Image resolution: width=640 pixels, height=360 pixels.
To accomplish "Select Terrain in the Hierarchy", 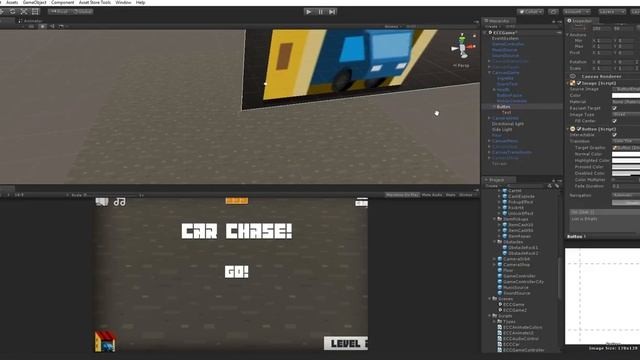I will click(x=499, y=164).
